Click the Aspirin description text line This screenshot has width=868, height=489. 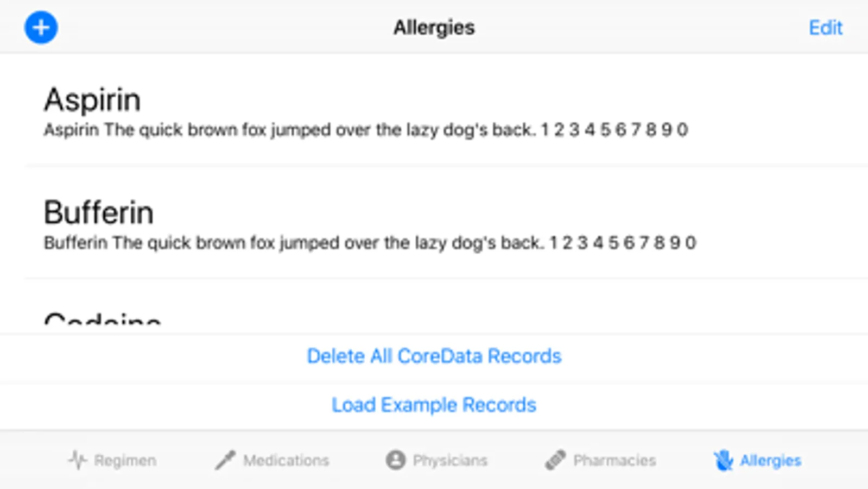tap(365, 130)
